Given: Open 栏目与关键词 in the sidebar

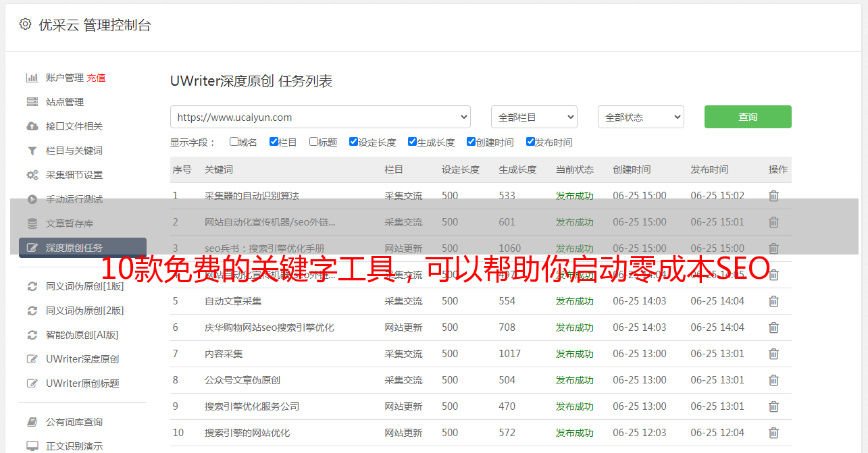Looking at the screenshot, I should [74, 151].
